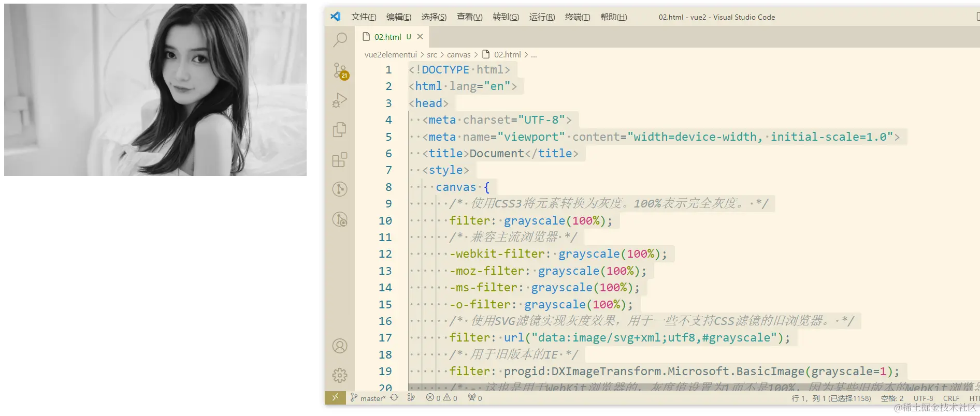Open the Explorer files view icon
The height and width of the screenshot is (416, 980).
click(x=340, y=129)
